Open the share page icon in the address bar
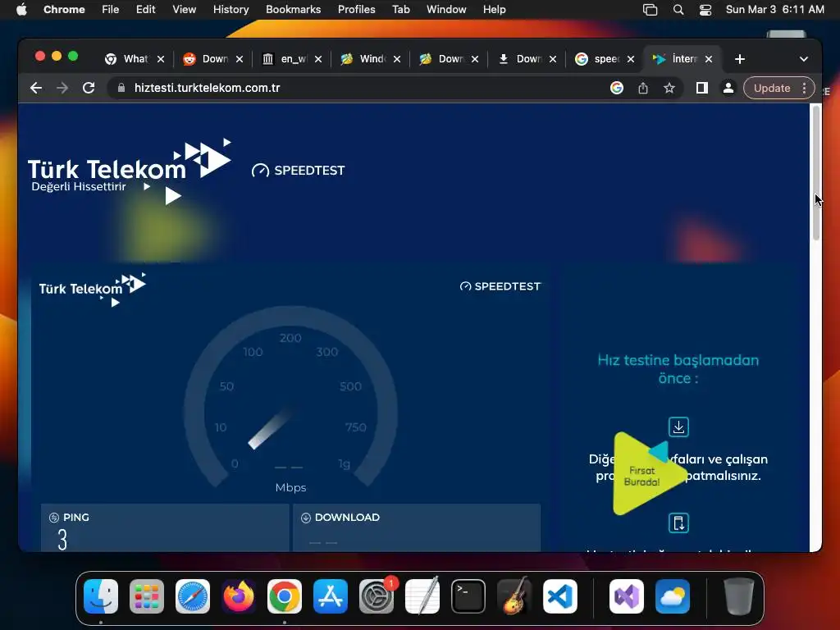This screenshot has width=840, height=630. (x=643, y=88)
